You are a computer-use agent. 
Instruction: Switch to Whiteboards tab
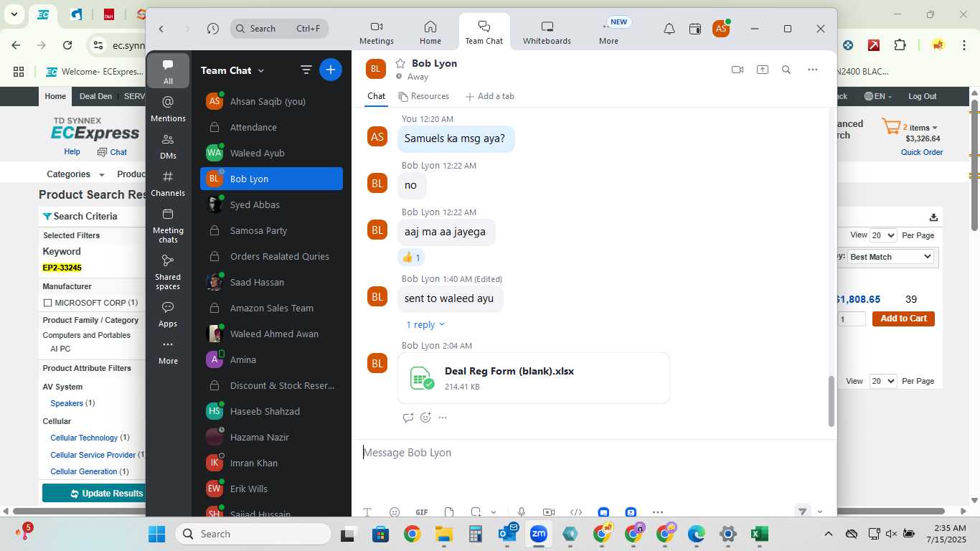[x=547, y=33]
